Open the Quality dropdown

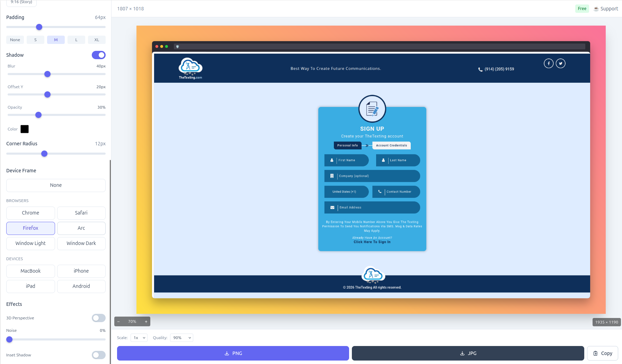point(181,338)
